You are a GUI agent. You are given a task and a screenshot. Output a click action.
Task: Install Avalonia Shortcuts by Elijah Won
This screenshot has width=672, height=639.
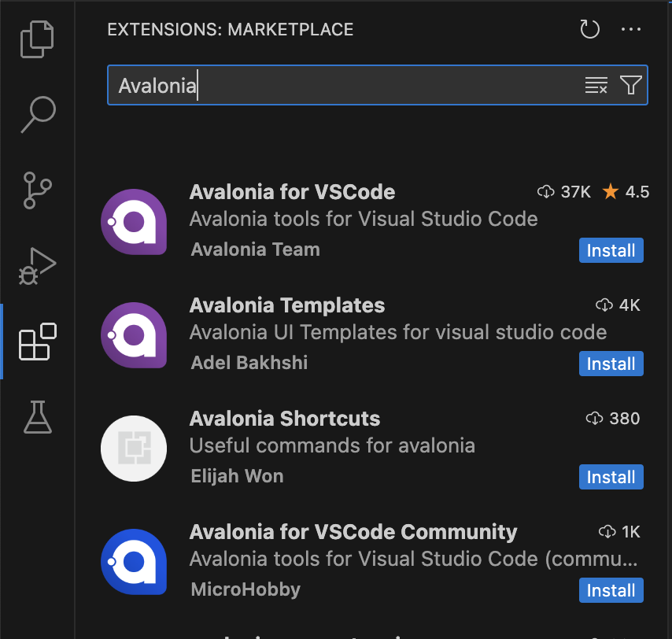611,477
